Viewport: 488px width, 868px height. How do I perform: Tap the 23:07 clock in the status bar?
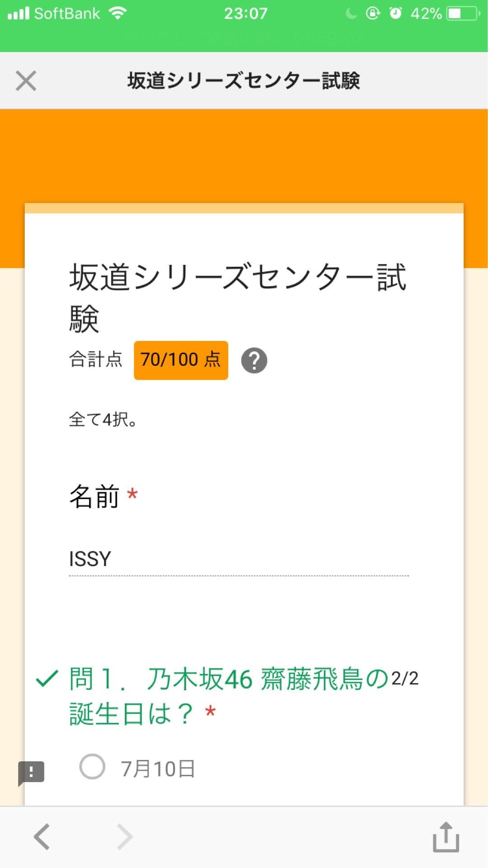[246, 14]
